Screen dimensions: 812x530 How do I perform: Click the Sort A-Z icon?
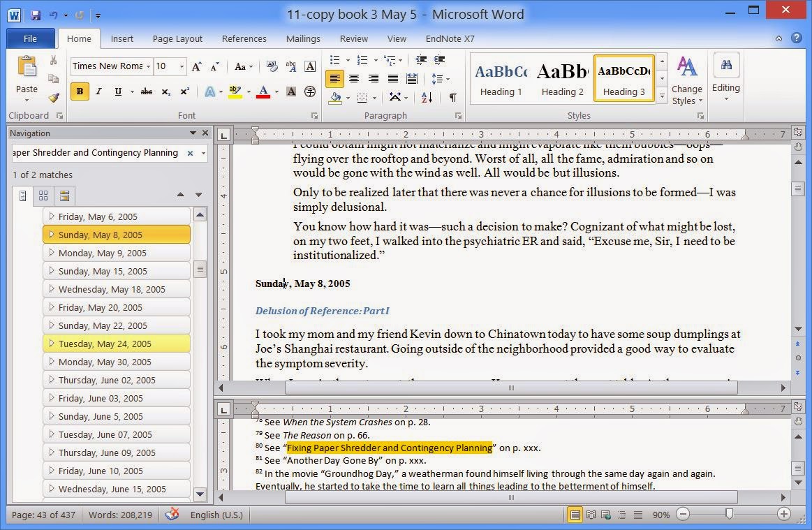[427, 97]
